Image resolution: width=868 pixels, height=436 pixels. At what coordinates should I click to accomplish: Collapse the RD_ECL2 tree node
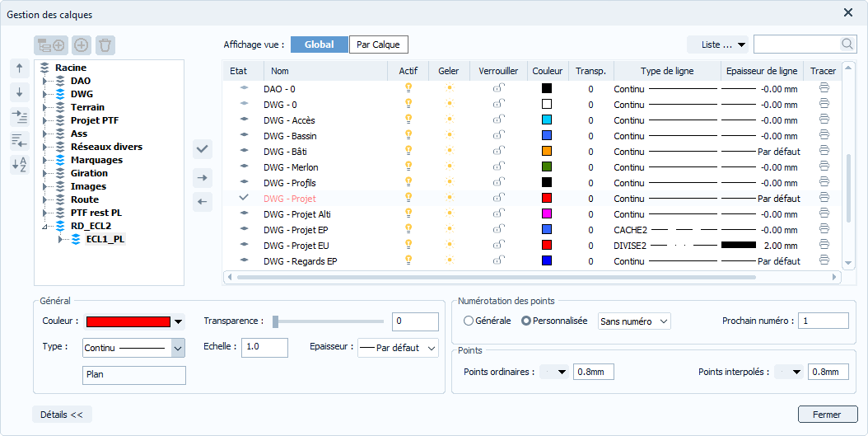click(x=44, y=227)
